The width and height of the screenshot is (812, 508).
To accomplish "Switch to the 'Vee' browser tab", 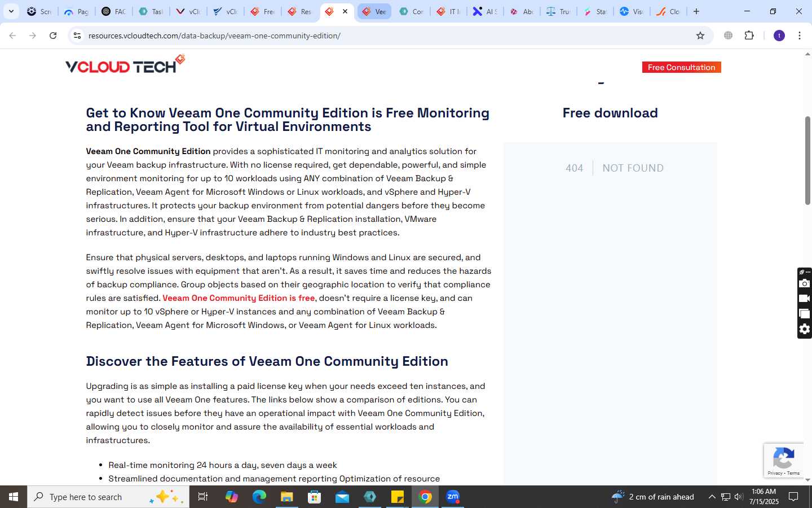I will [374, 11].
